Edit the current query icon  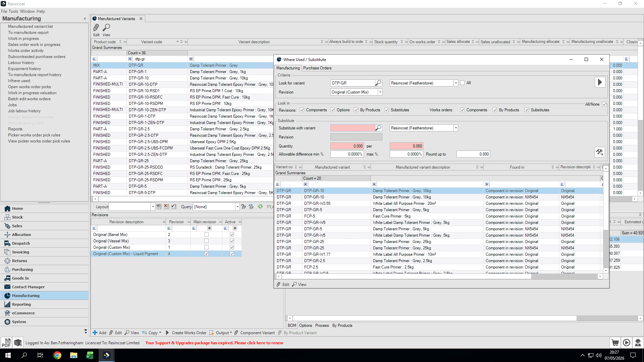pyautogui.click(x=244, y=207)
